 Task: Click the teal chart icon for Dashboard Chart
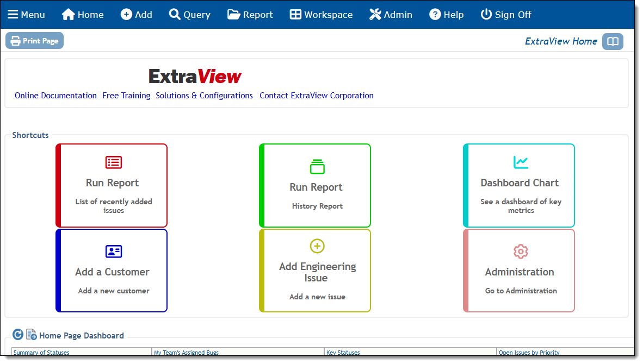pos(521,162)
